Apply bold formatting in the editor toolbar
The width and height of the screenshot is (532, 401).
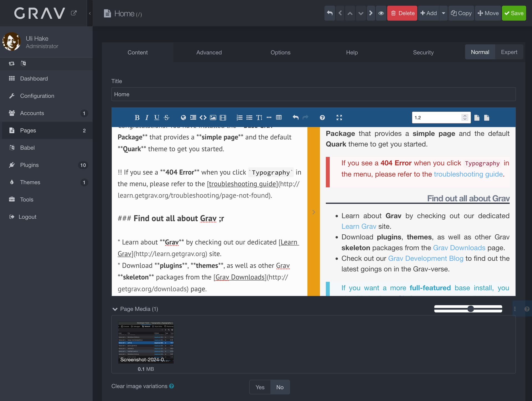[x=137, y=118]
